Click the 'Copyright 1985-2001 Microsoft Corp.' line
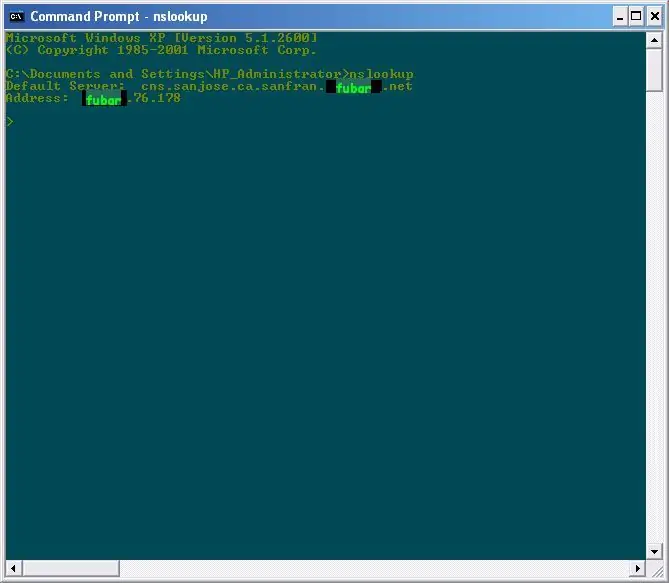Screen dimensions: 669x583 (x=161, y=50)
